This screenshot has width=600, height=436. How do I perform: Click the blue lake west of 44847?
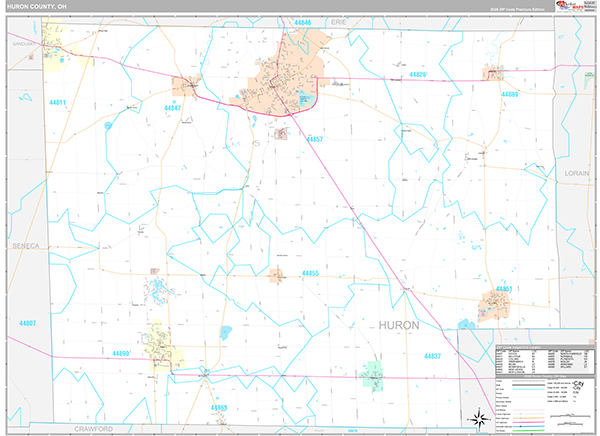click(x=108, y=125)
